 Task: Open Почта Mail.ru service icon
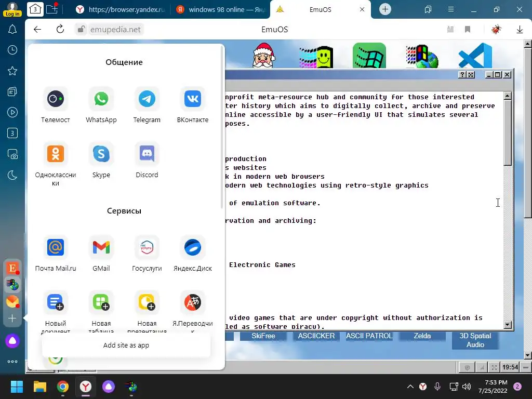coord(55,247)
